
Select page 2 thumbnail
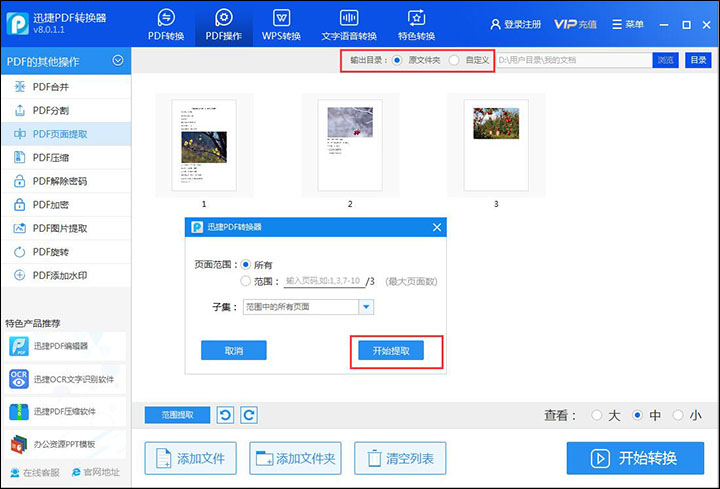tap(350, 145)
